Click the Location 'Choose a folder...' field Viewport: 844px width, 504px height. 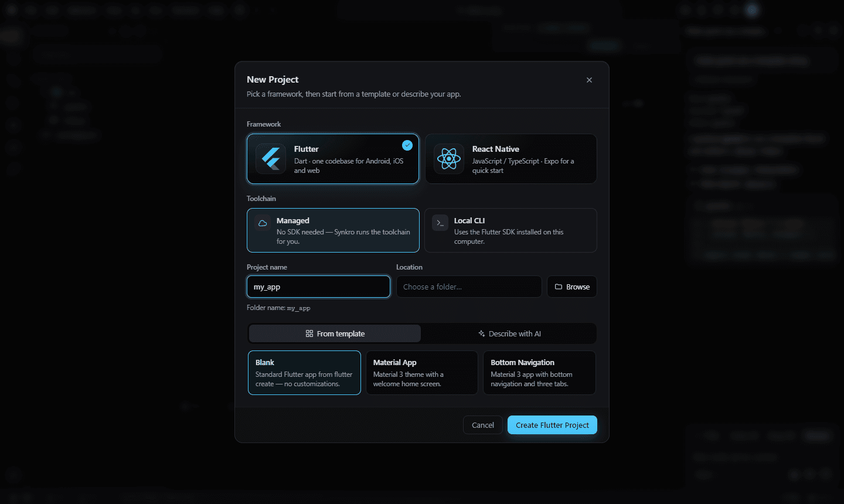(469, 287)
